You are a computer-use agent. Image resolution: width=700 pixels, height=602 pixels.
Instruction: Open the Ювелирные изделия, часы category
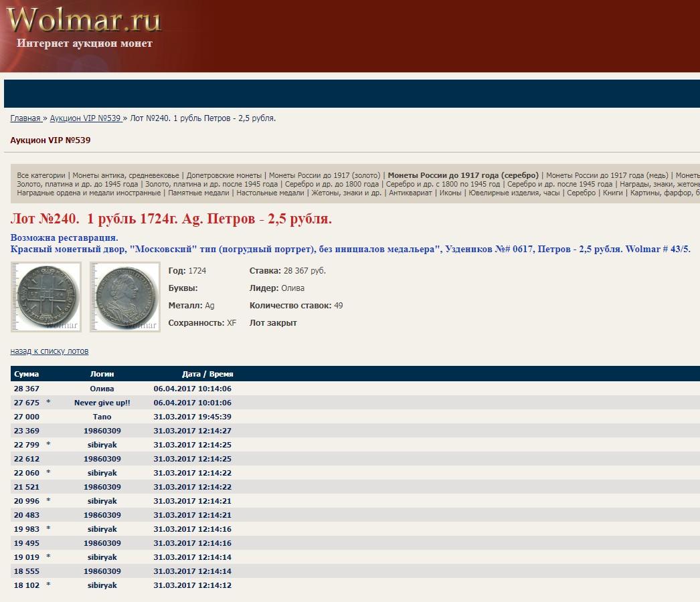tap(514, 193)
